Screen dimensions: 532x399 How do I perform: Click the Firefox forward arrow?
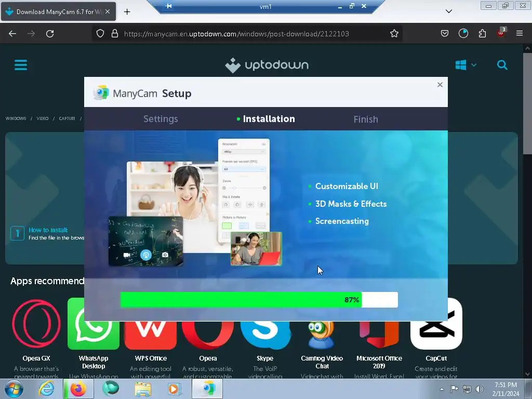[31, 34]
